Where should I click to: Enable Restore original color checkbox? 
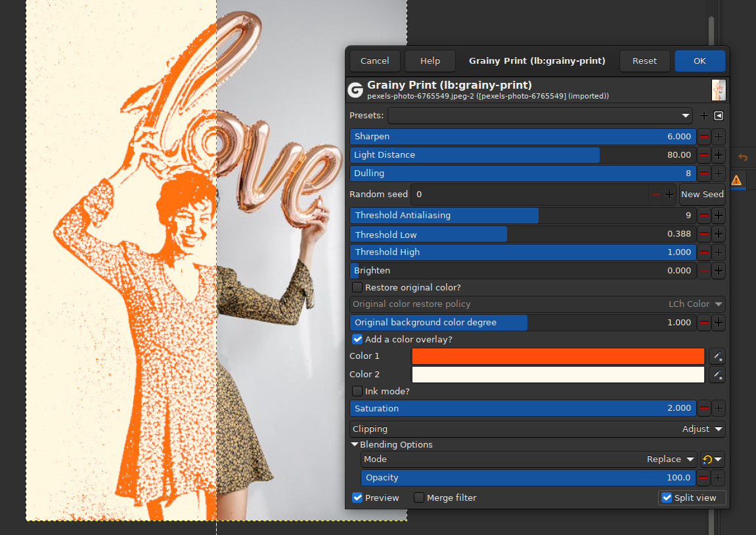pyautogui.click(x=357, y=287)
